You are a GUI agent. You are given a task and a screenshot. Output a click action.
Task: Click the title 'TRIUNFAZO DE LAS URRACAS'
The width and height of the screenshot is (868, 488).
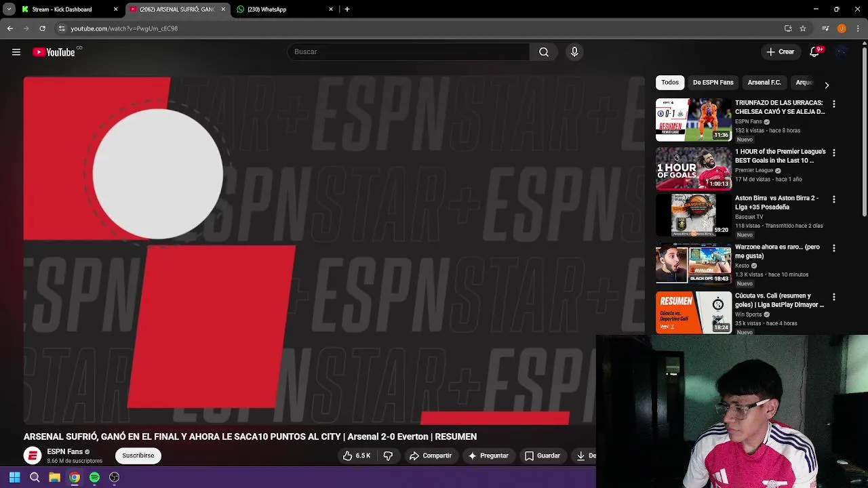pyautogui.click(x=780, y=107)
